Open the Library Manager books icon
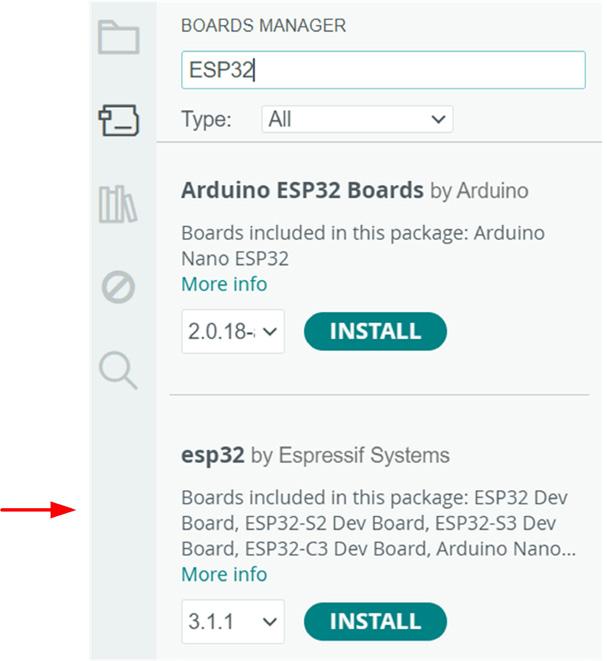The width and height of the screenshot is (607, 661). pos(118,204)
